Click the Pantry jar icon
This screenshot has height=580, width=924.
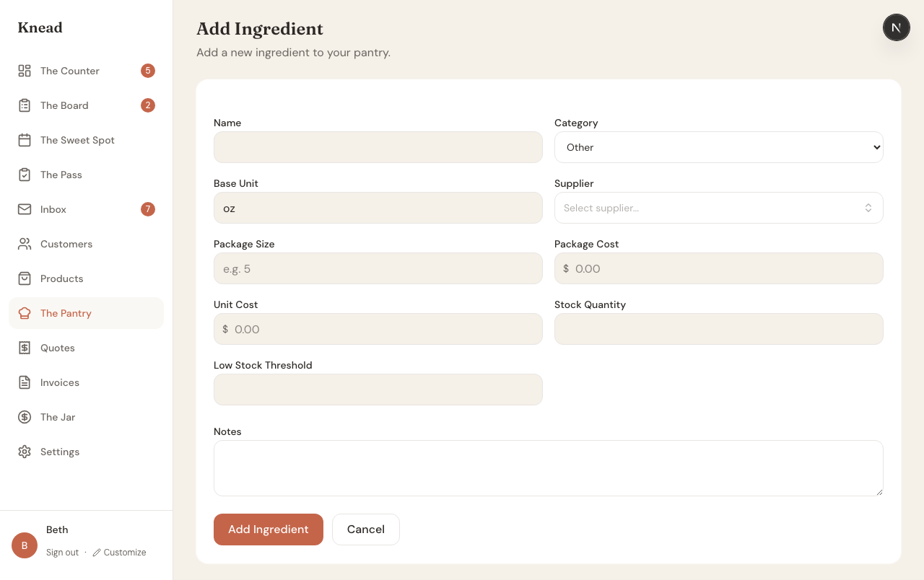tap(24, 313)
